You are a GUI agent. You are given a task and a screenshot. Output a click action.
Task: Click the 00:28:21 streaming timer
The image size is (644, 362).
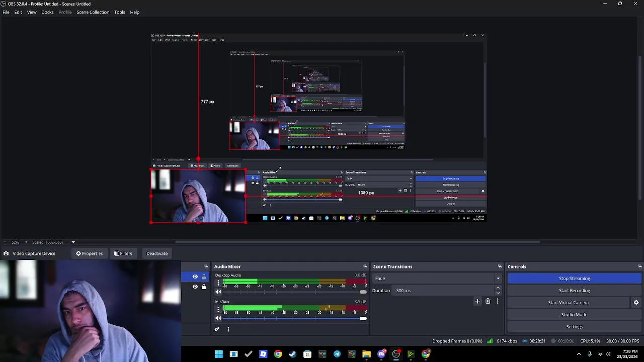click(537, 341)
